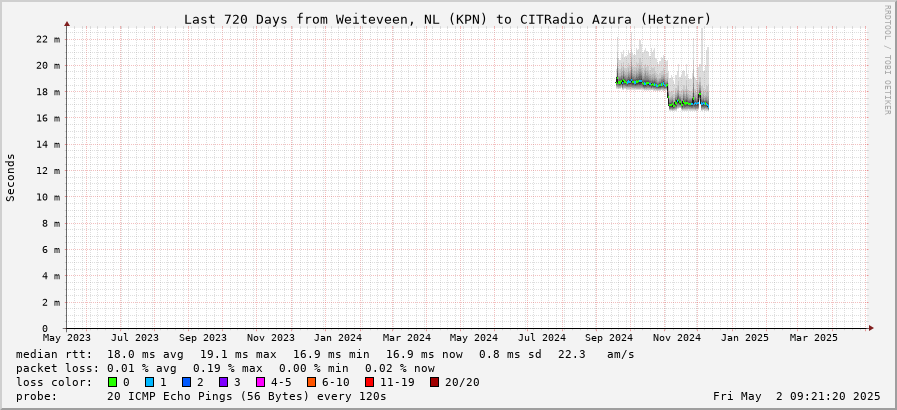Click the '0.8 ms sd' value

510,355
